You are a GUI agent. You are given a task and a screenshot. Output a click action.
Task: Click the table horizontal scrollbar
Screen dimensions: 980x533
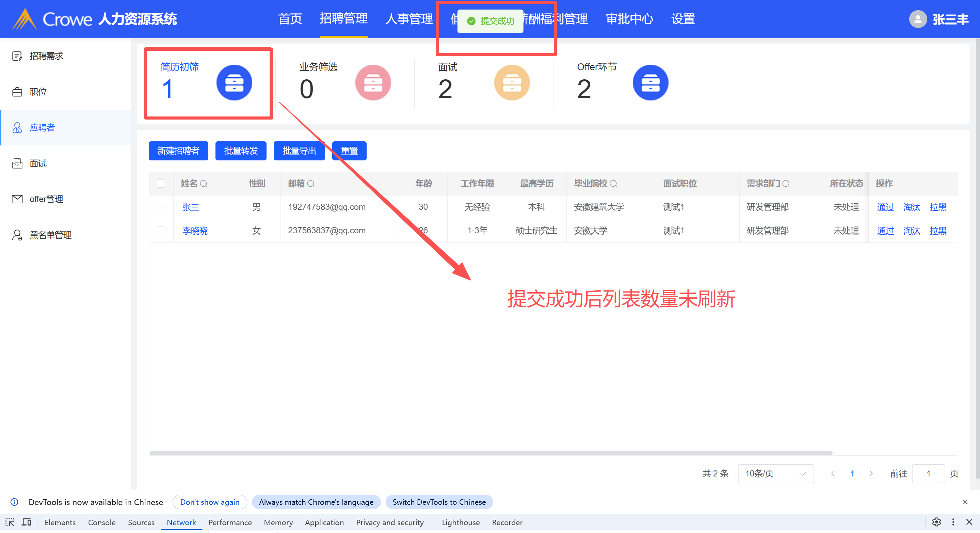491,453
